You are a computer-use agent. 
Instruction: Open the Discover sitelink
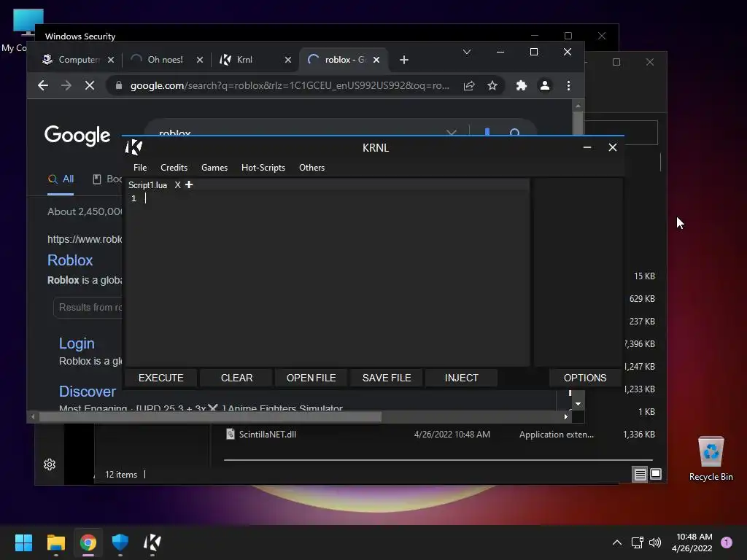point(88,392)
